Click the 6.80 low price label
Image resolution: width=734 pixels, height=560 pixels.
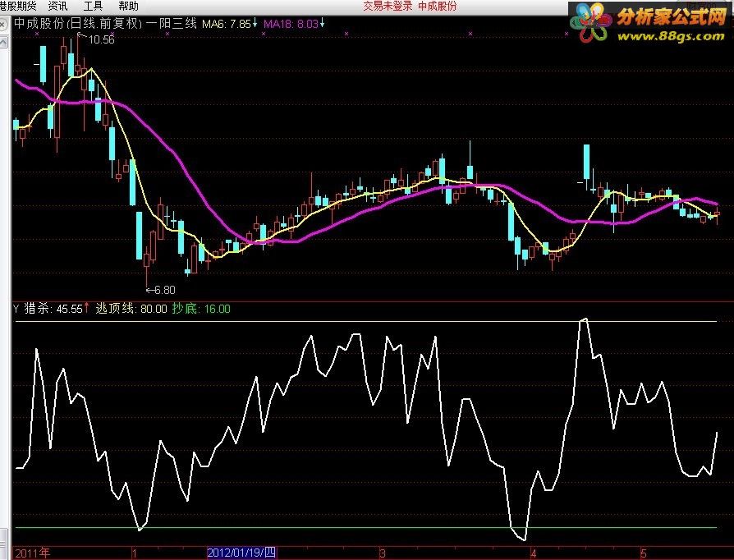[164, 291]
